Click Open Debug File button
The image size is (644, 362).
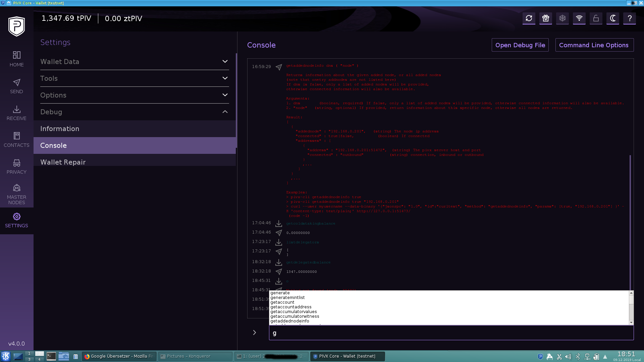520,45
